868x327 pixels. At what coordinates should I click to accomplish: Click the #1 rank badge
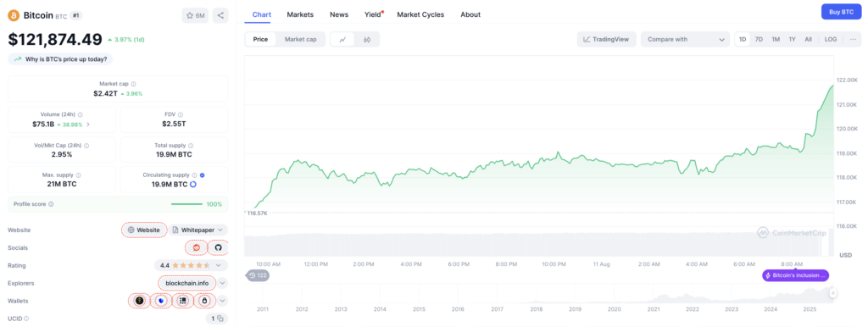[75, 15]
